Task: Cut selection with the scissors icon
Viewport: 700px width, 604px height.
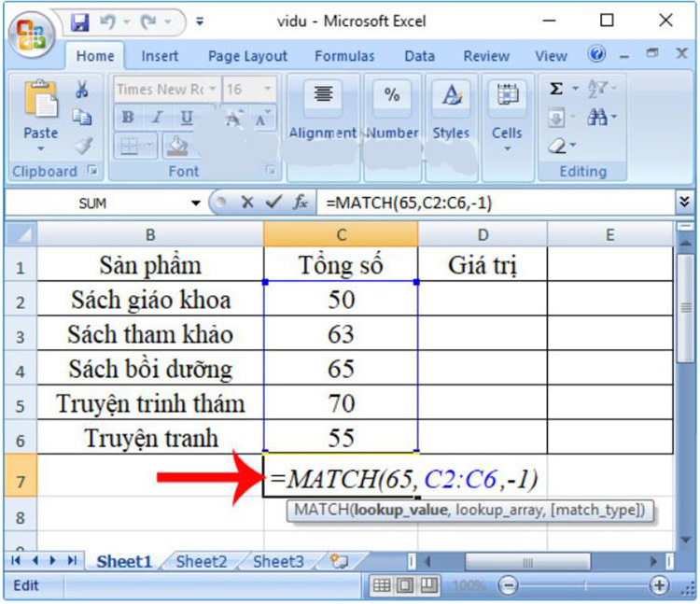Action: 82,90
